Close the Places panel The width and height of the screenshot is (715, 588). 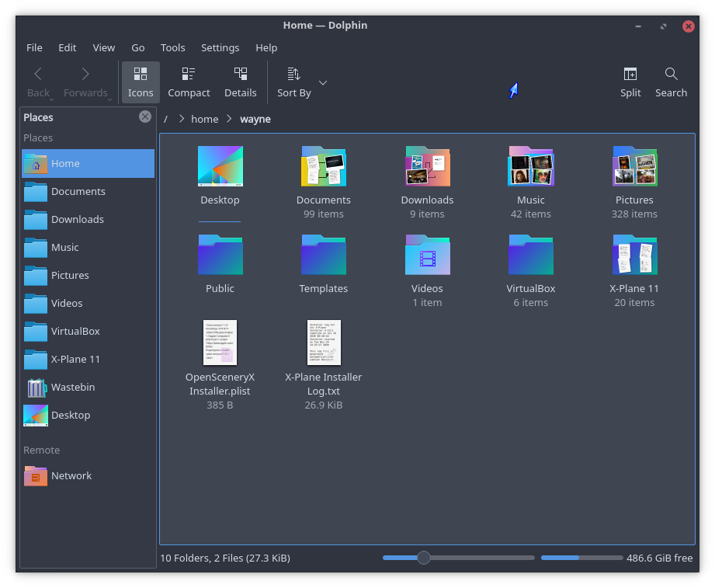pyautogui.click(x=145, y=117)
